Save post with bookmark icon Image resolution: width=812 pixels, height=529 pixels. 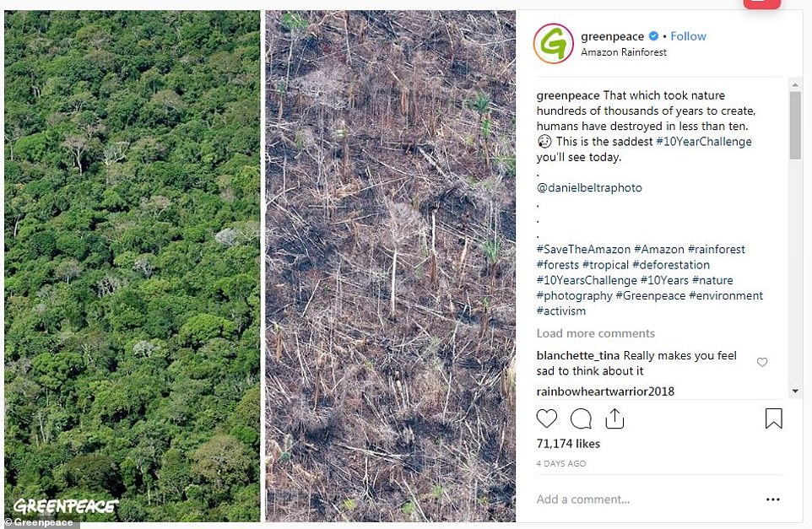(773, 418)
